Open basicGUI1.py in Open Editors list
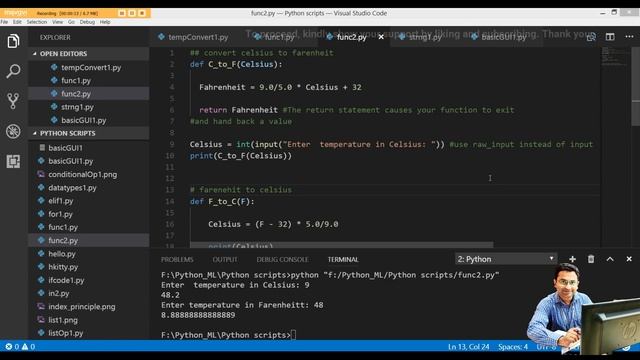This screenshot has height=360, width=640. 89,120
